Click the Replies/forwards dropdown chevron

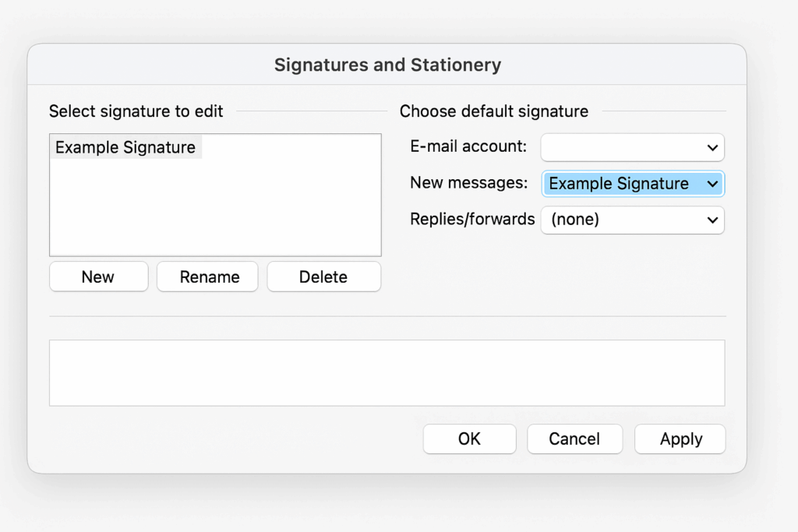click(x=713, y=220)
